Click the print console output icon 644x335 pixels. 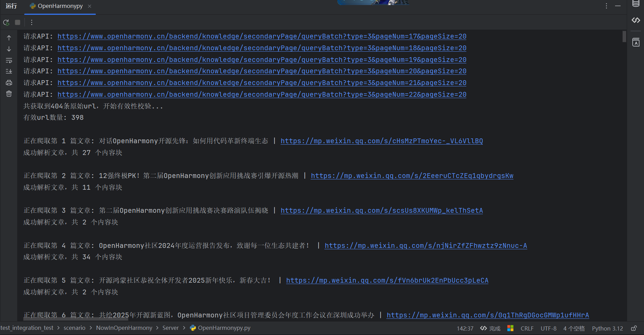coord(9,83)
